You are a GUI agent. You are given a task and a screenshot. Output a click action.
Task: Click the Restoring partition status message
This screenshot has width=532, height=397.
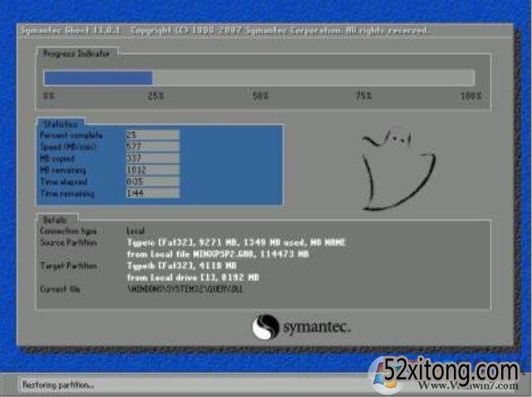(58, 385)
